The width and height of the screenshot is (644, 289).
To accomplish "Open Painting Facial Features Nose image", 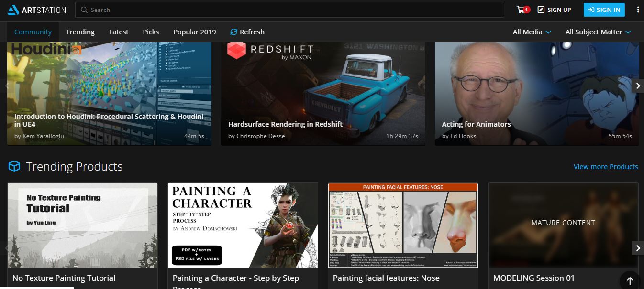I will [x=403, y=225].
